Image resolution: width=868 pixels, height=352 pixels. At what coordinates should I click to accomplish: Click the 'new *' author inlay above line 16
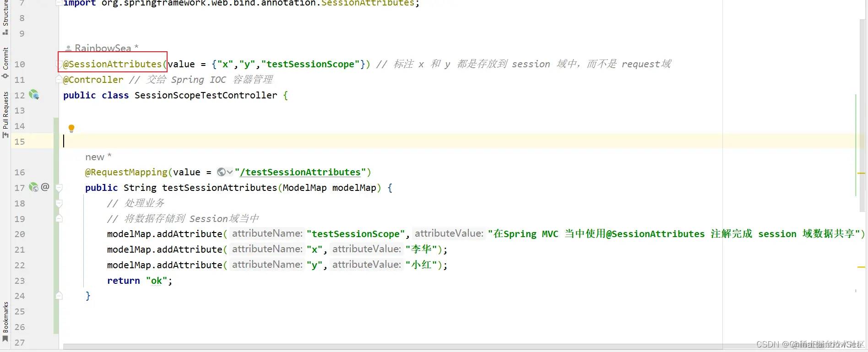click(x=98, y=157)
